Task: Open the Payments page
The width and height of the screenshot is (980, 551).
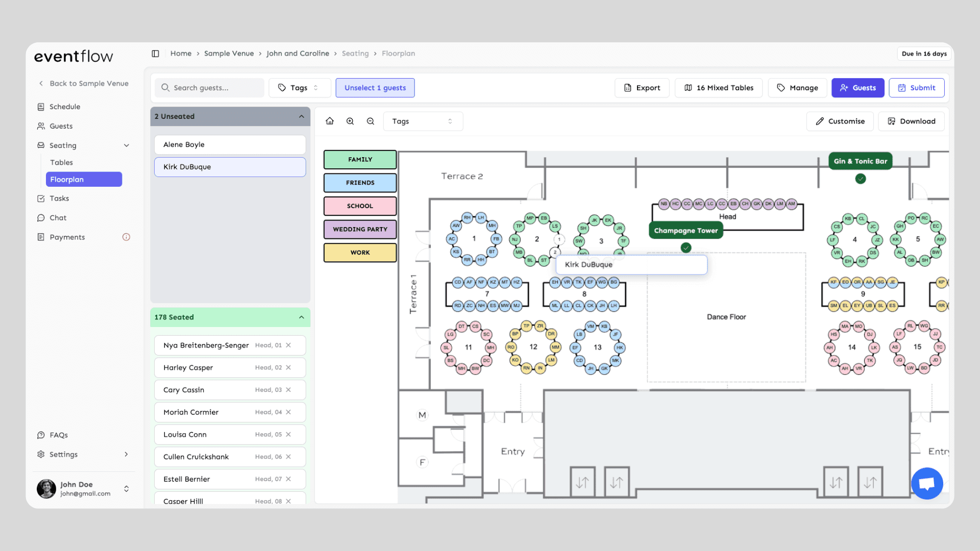Action: coord(67,237)
